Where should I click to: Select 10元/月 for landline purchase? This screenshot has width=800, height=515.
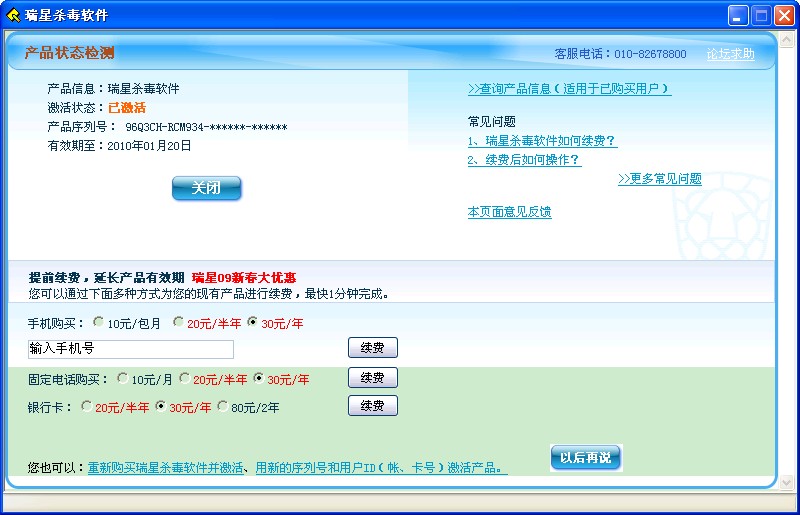point(122,378)
